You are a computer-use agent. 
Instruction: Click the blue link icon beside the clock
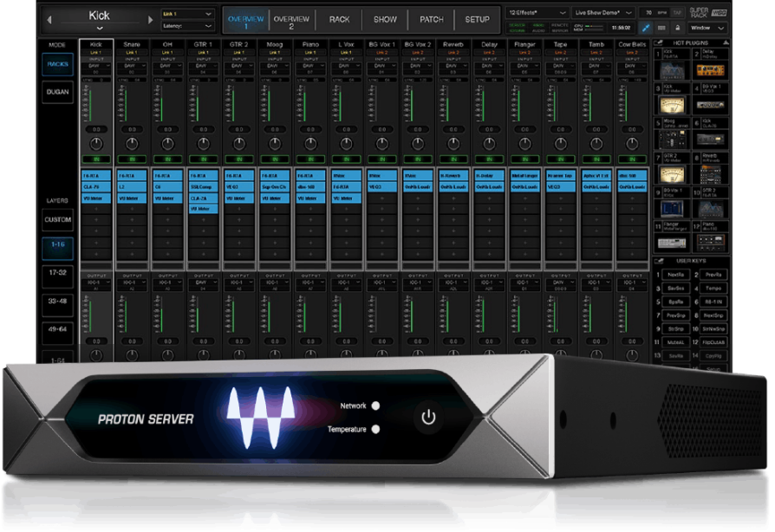(646, 28)
